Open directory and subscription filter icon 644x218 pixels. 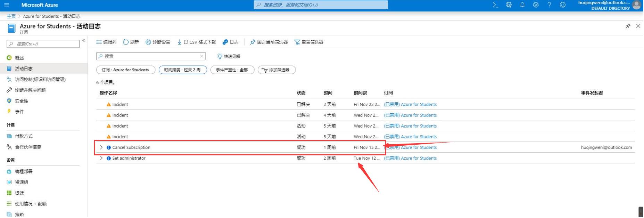coord(509,5)
